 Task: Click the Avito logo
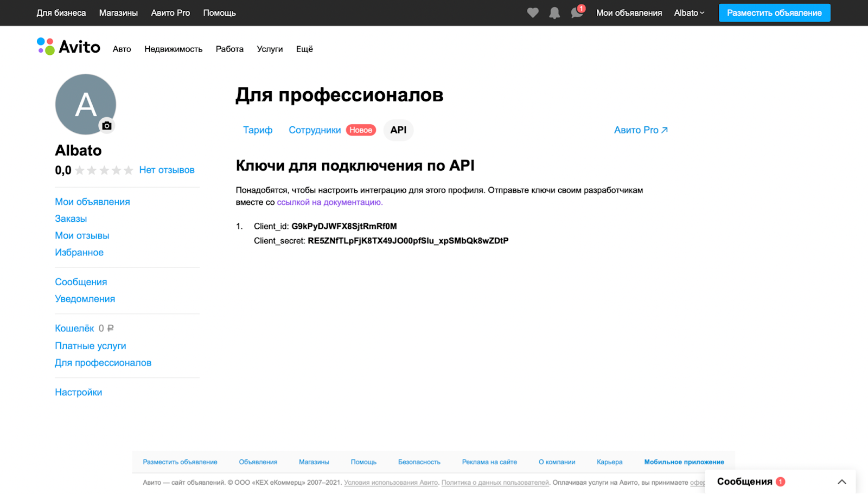(x=69, y=47)
